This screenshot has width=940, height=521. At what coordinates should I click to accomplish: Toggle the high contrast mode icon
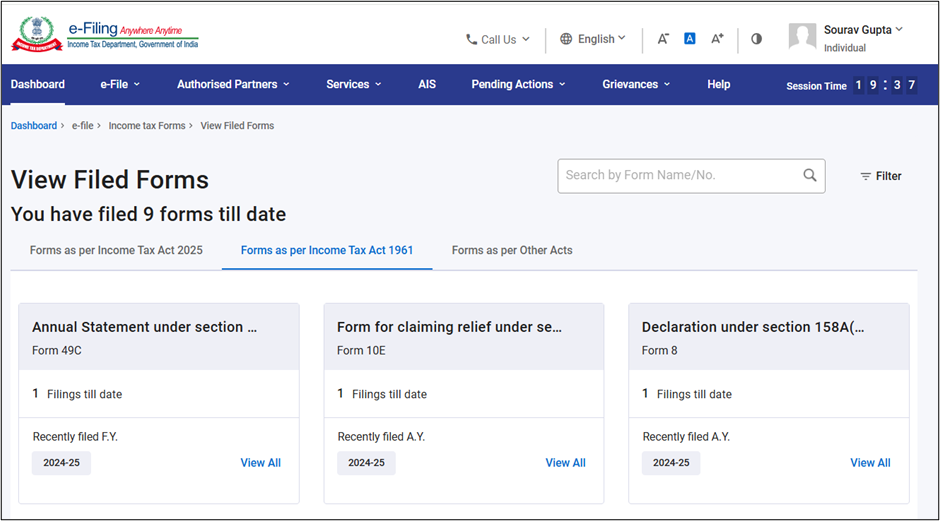(x=756, y=39)
